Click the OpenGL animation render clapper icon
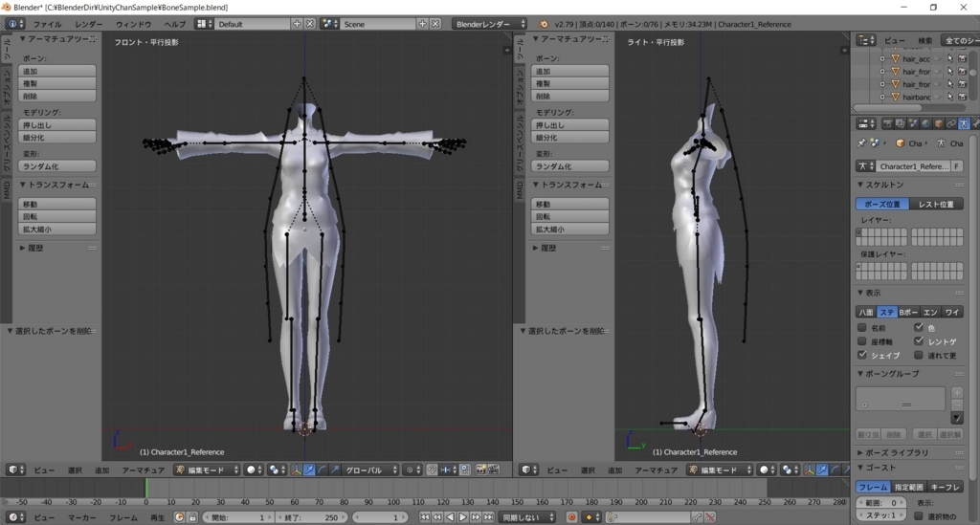The height and width of the screenshot is (525, 980). (x=493, y=470)
